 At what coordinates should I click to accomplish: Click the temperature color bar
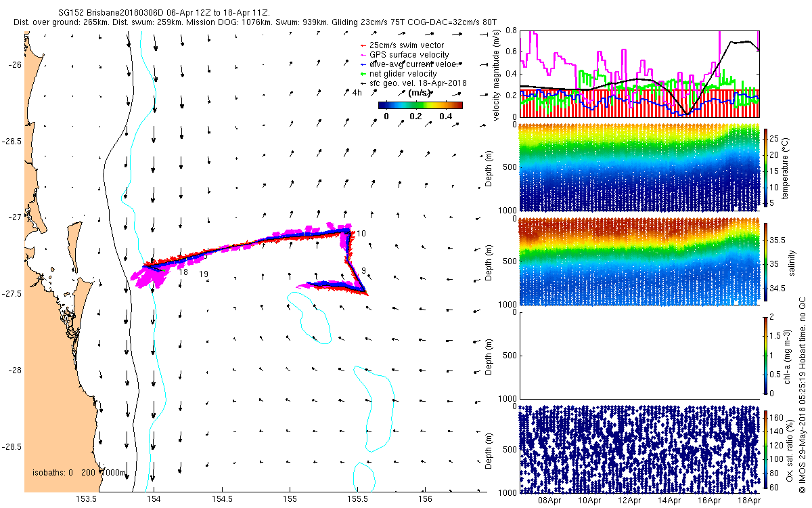[x=766, y=167]
